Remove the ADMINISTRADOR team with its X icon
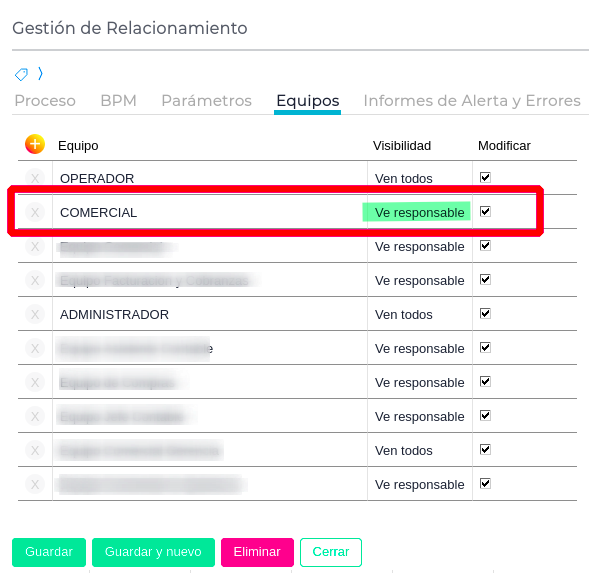 (35, 314)
